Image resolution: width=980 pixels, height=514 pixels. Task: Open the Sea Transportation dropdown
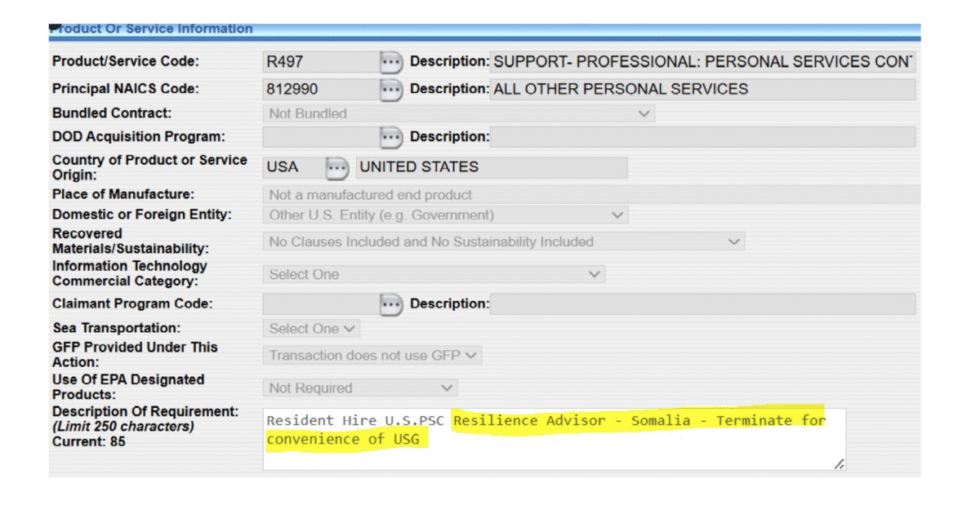311,328
